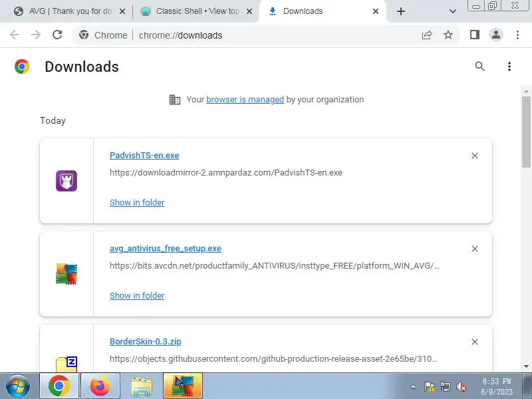Share this page icon in address bar
This screenshot has width=532, height=399.
[427, 35]
